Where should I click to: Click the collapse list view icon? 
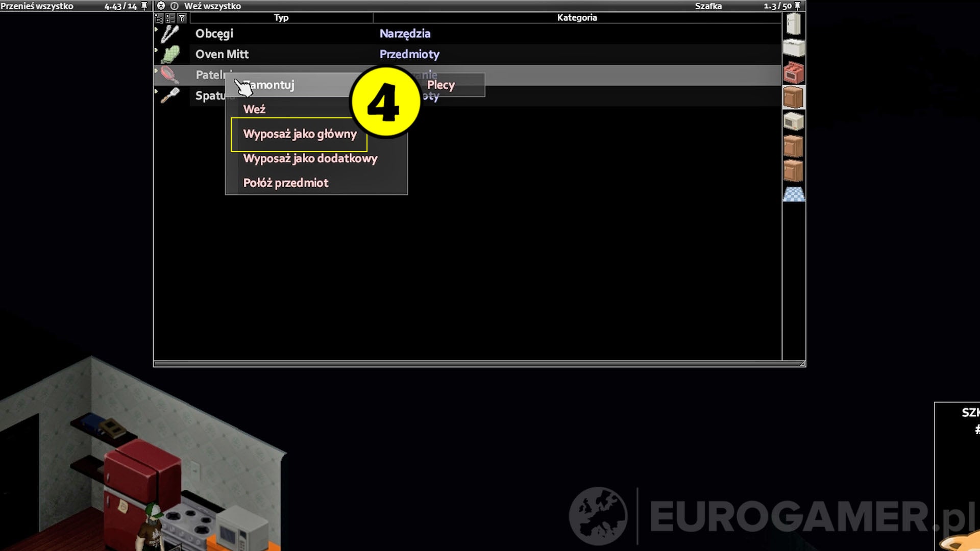pyautogui.click(x=170, y=18)
